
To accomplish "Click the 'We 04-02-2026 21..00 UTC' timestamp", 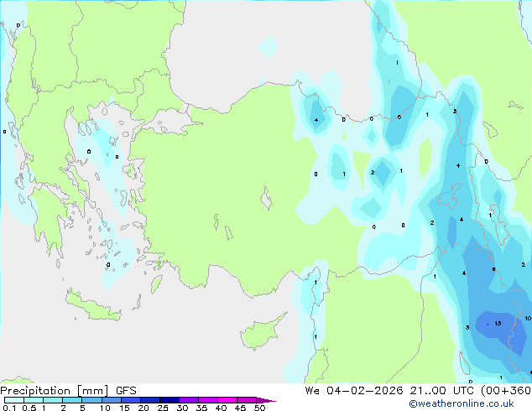I will [389, 390].
